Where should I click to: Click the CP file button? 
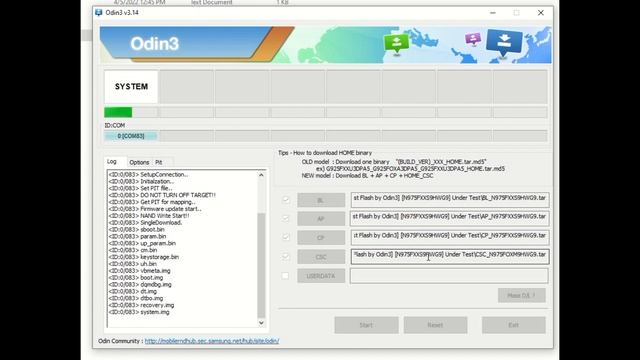point(321,238)
